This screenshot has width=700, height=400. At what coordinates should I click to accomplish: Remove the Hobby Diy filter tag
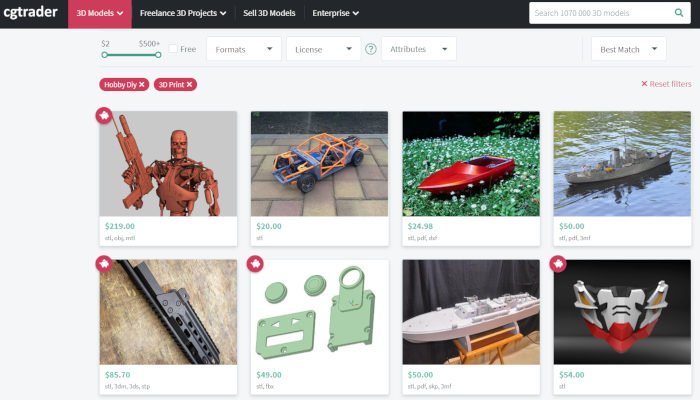(x=142, y=85)
